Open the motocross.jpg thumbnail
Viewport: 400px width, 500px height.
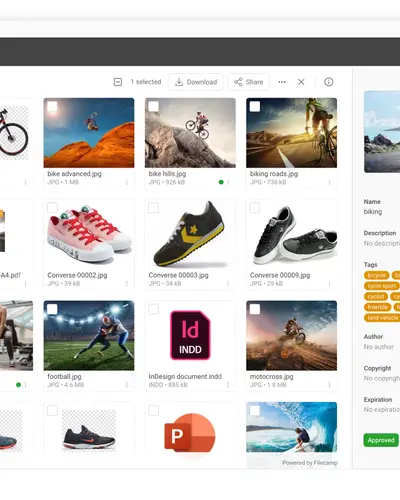tap(292, 335)
